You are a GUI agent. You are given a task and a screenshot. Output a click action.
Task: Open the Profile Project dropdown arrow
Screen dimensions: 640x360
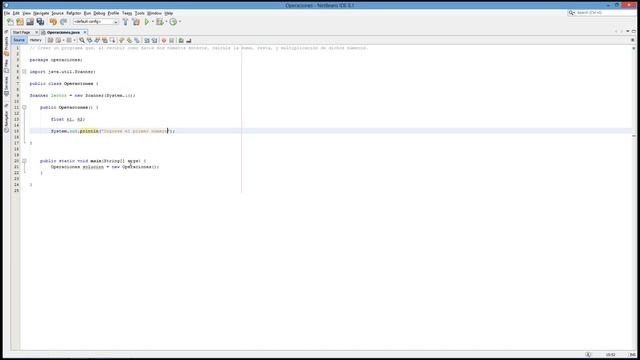tap(180, 22)
